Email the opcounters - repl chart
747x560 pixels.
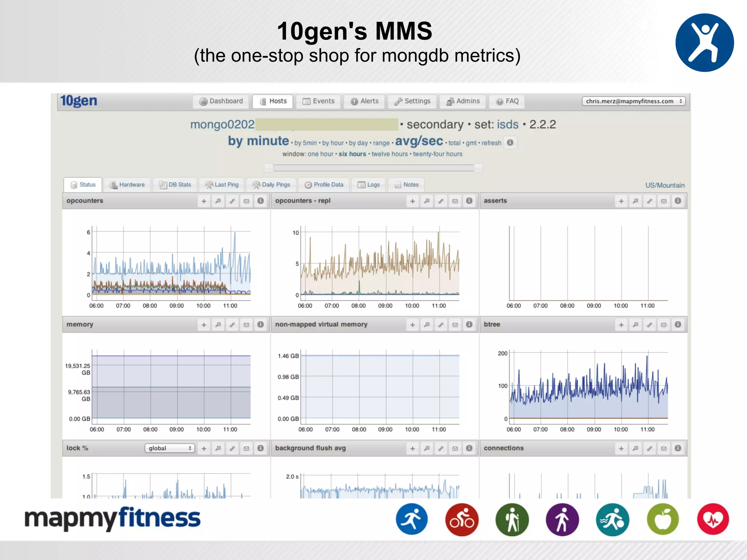pyautogui.click(x=455, y=201)
